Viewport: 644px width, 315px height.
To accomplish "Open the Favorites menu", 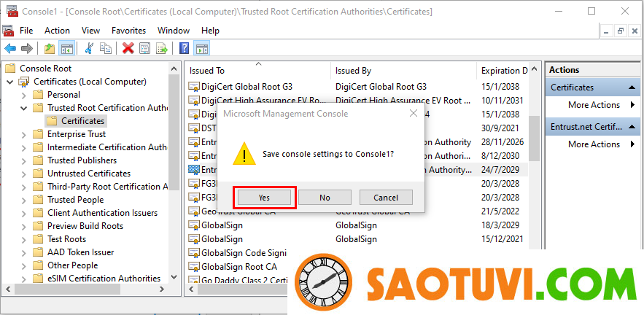I will [x=128, y=31].
